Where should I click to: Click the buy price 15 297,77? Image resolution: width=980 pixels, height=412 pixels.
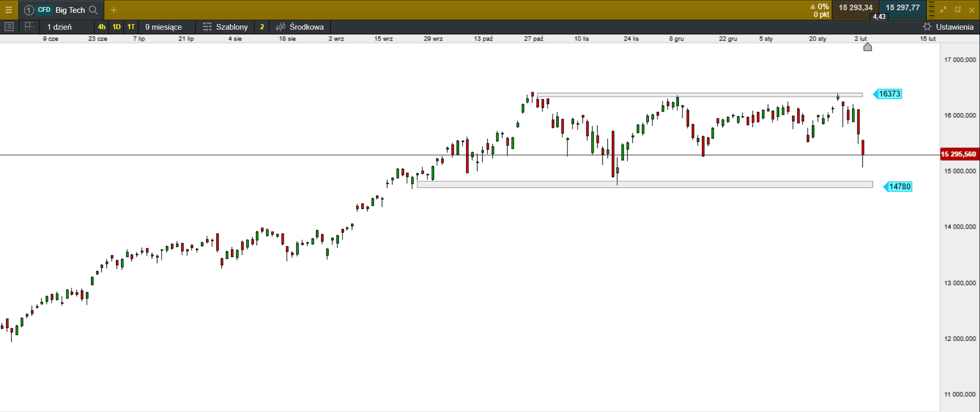[x=902, y=8]
